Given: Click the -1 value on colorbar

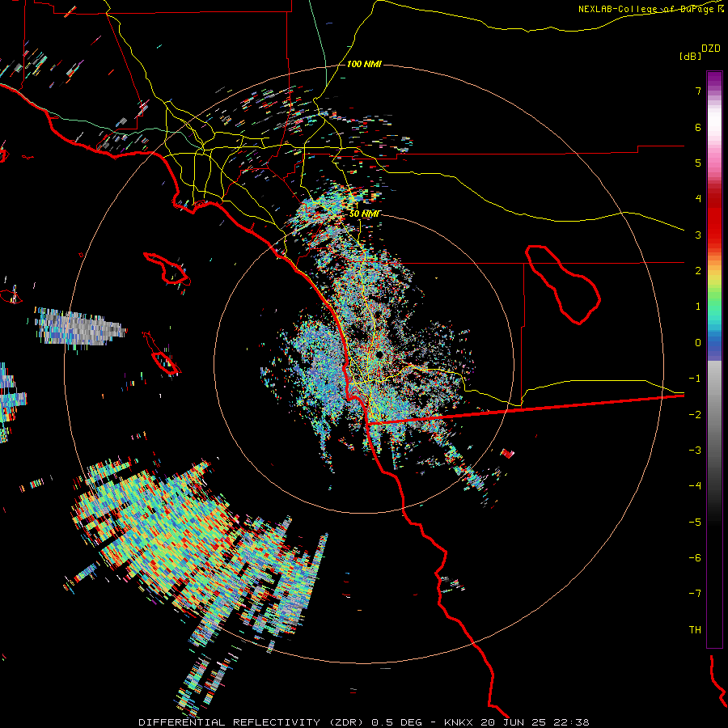Looking at the screenshot, I should pos(695,379).
